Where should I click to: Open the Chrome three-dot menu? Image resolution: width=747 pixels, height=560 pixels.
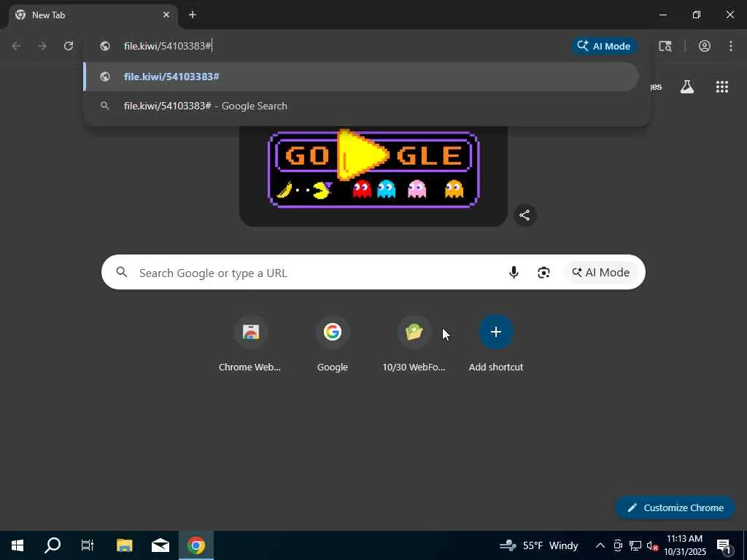(x=731, y=46)
